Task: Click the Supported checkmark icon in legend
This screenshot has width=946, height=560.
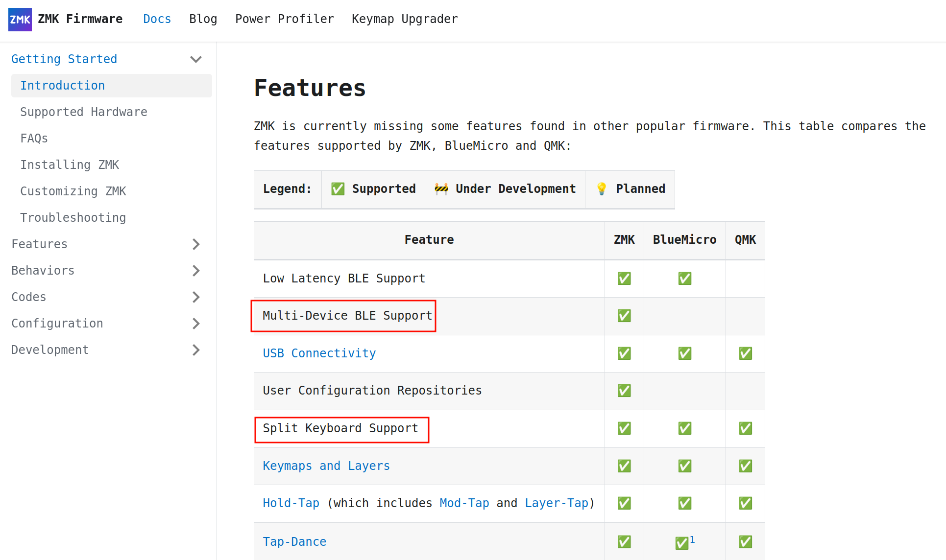Action: click(338, 189)
